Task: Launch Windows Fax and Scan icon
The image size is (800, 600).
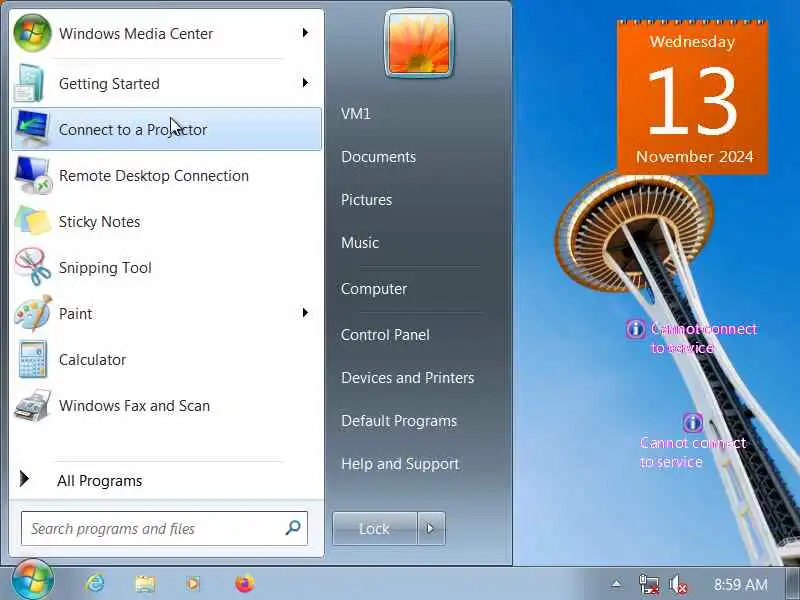Action: pyautogui.click(x=33, y=406)
